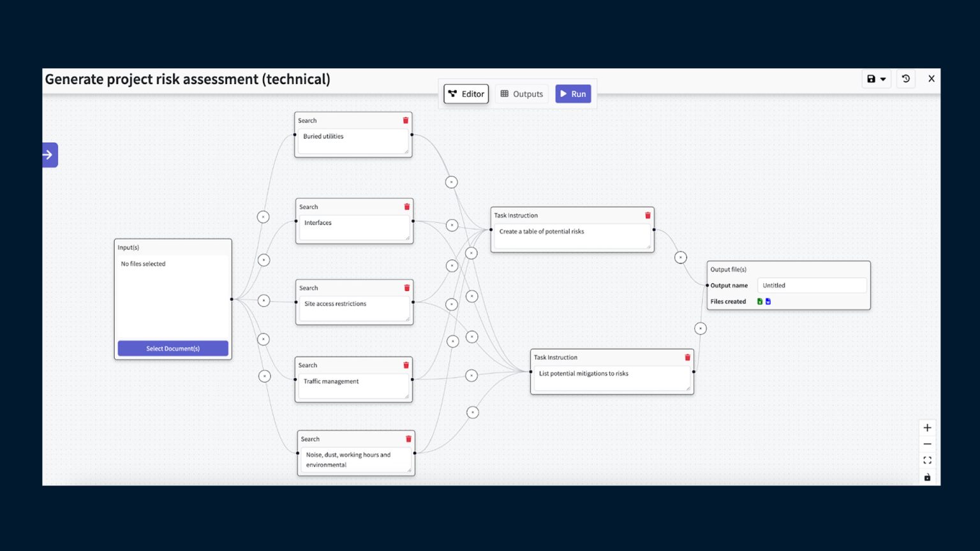Save the workflow using the save icon
Viewport: 980px width, 551px height.
click(x=872, y=78)
